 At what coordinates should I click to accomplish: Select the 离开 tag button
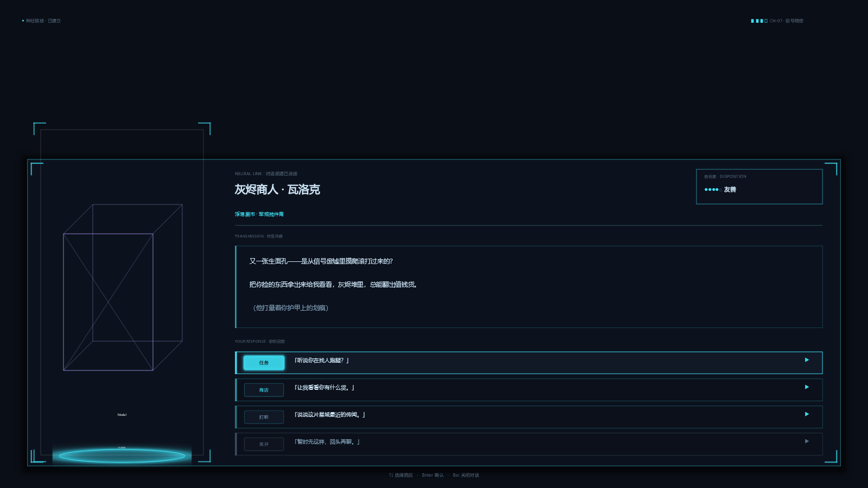coord(264,444)
